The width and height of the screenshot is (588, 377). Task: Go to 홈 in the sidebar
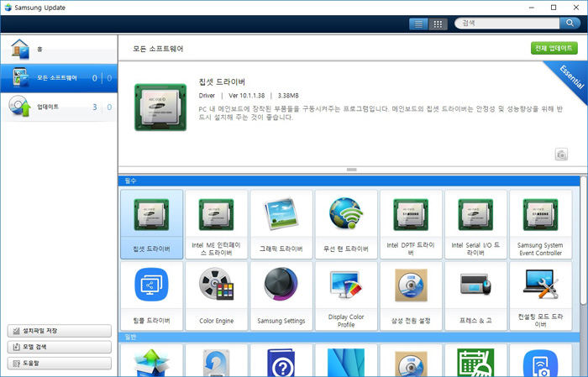coord(58,50)
